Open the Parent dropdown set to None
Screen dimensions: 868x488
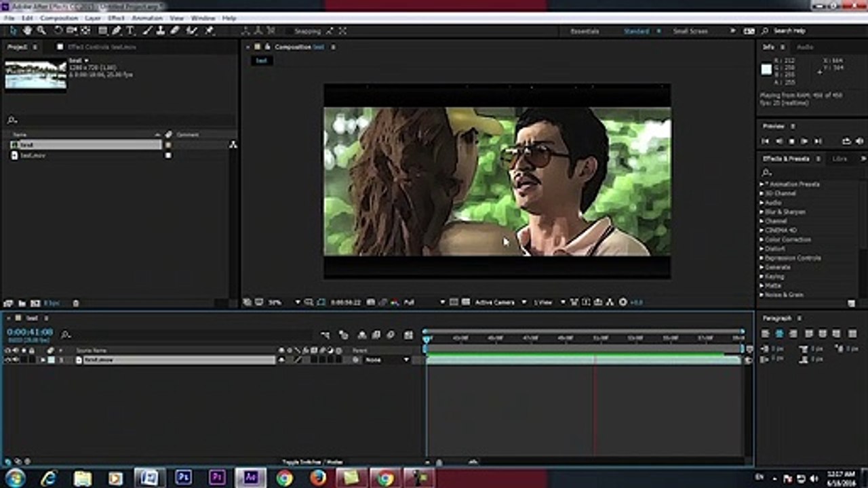click(387, 360)
